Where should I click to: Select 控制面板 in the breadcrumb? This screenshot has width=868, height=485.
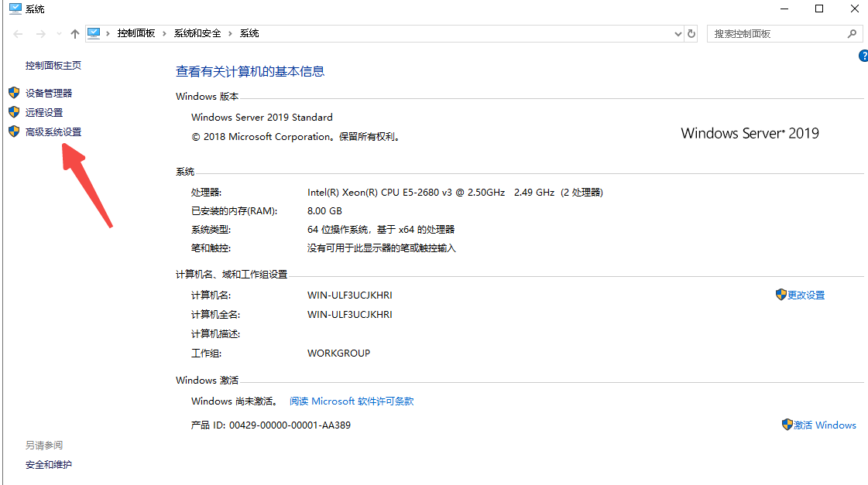[136, 33]
